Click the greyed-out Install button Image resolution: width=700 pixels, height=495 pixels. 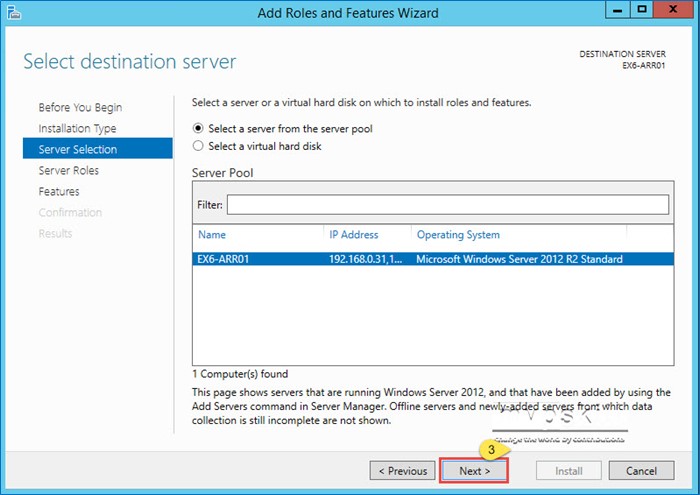click(x=569, y=471)
